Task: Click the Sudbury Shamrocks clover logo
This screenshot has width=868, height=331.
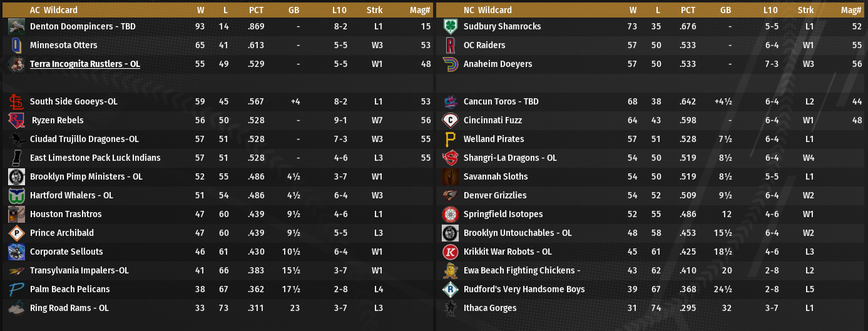Action: [x=450, y=26]
